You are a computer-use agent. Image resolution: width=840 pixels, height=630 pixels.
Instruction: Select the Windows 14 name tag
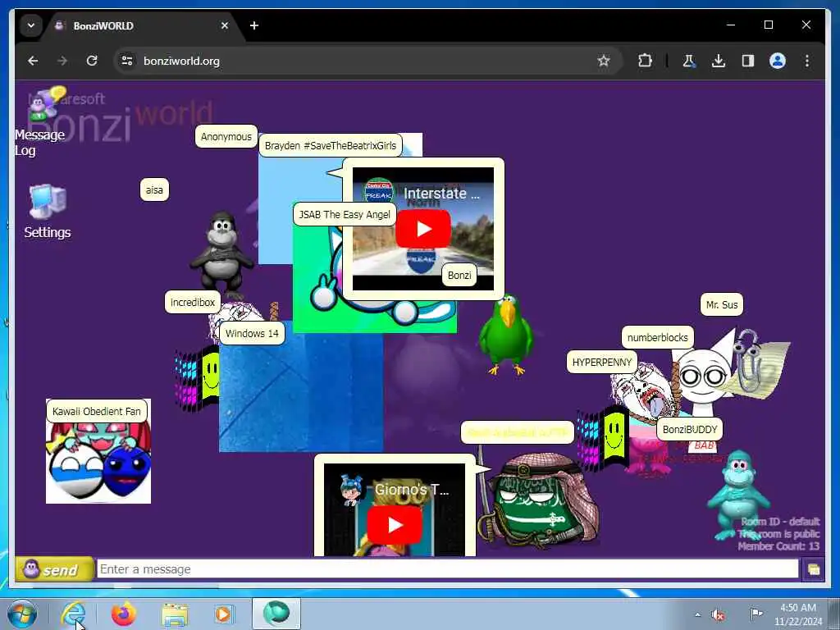click(252, 333)
